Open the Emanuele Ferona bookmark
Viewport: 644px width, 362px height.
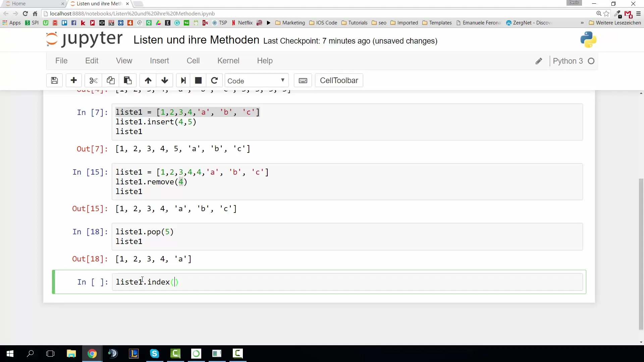(x=478, y=23)
